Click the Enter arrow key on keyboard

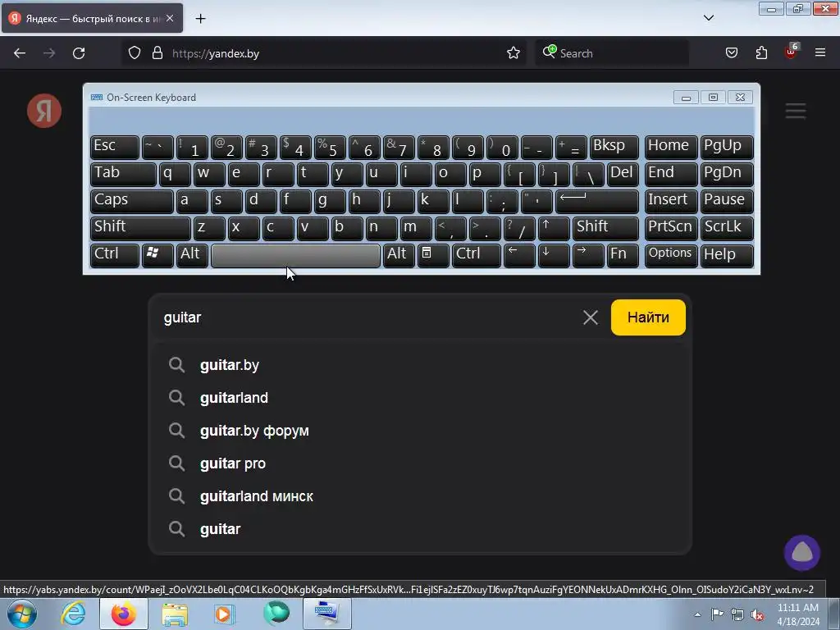click(597, 202)
